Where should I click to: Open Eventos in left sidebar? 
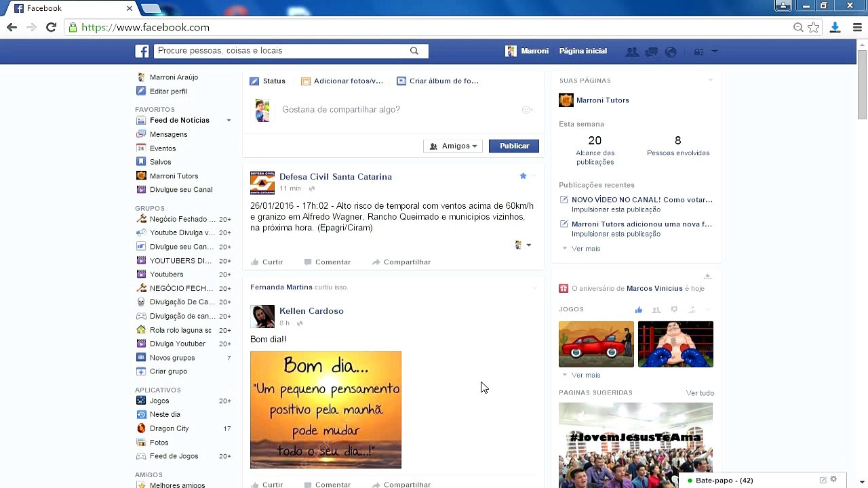[x=163, y=148]
